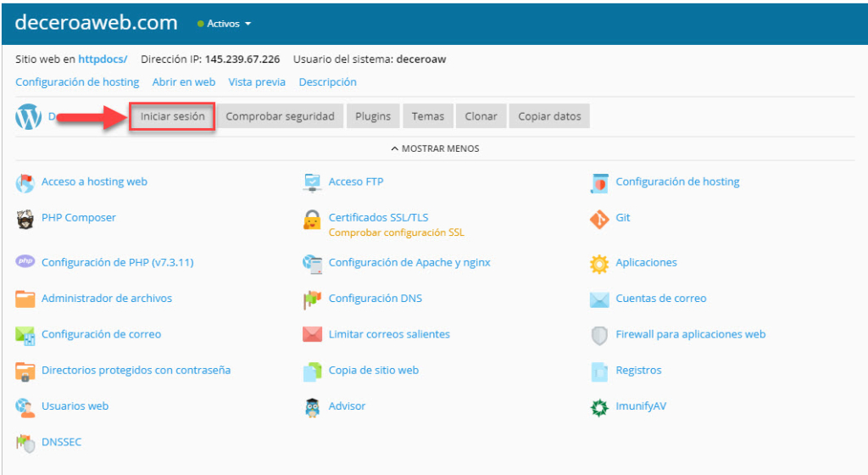Click the Descripción link
The height and width of the screenshot is (475, 868).
tap(328, 82)
